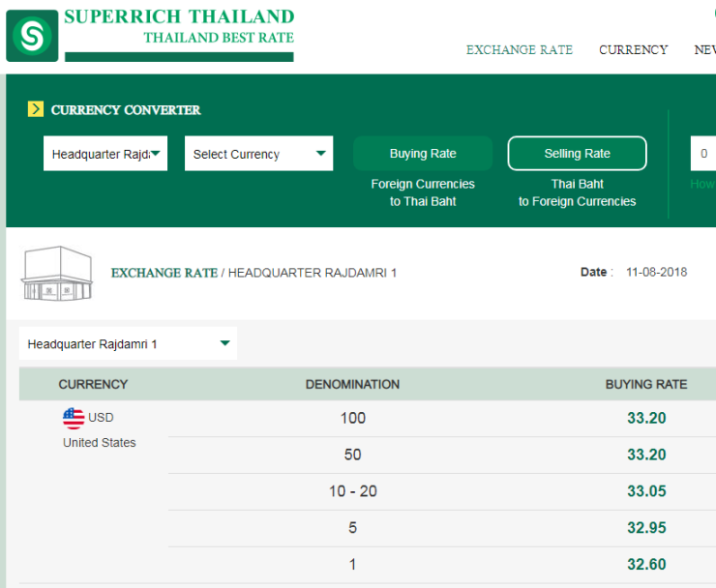This screenshot has width=716, height=588.
Task: Click the EXCHANGE RATE breadcrumb link
Action: tap(164, 273)
